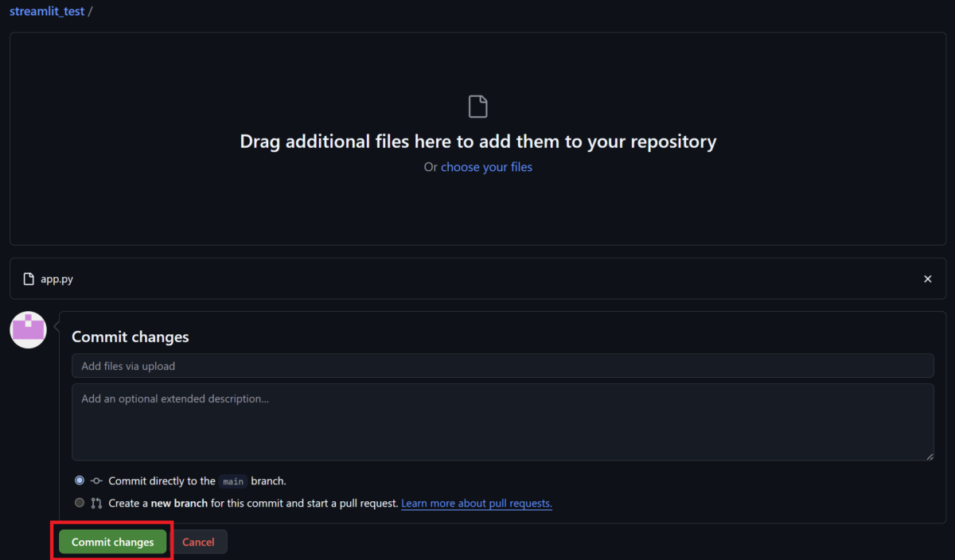Click the main branch name label

coord(233,481)
